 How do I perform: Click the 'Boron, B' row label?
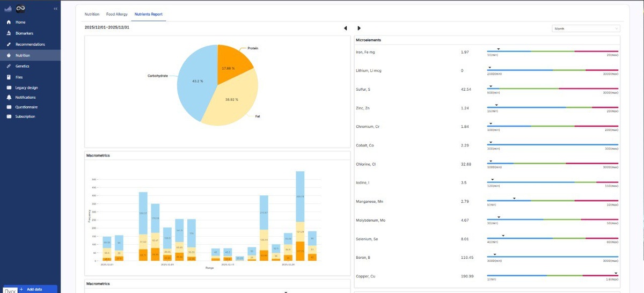[363, 258]
